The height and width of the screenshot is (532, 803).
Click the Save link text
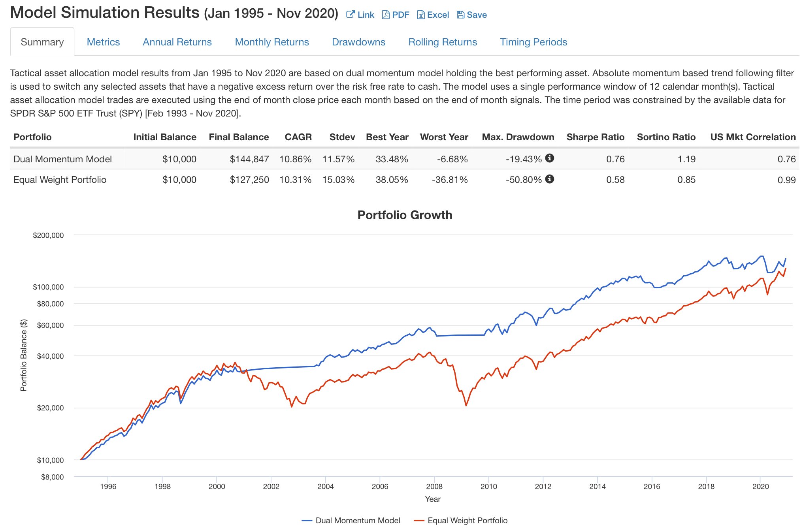pos(477,15)
